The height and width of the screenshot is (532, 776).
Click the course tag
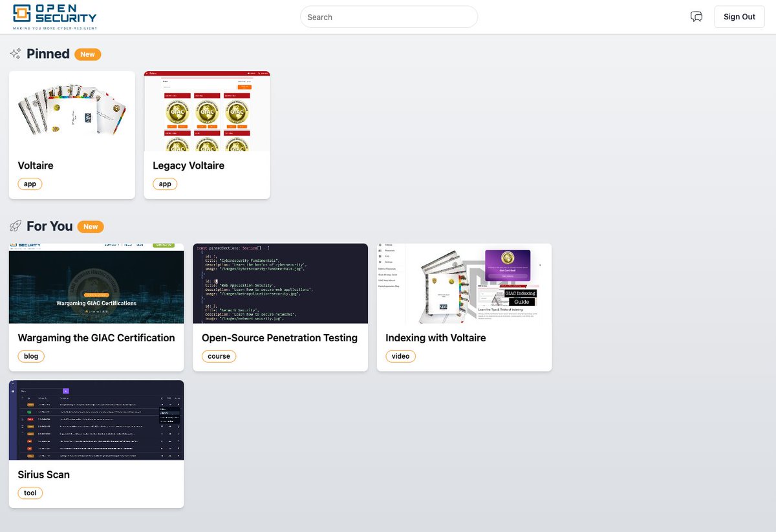pyautogui.click(x=219, y=356)
